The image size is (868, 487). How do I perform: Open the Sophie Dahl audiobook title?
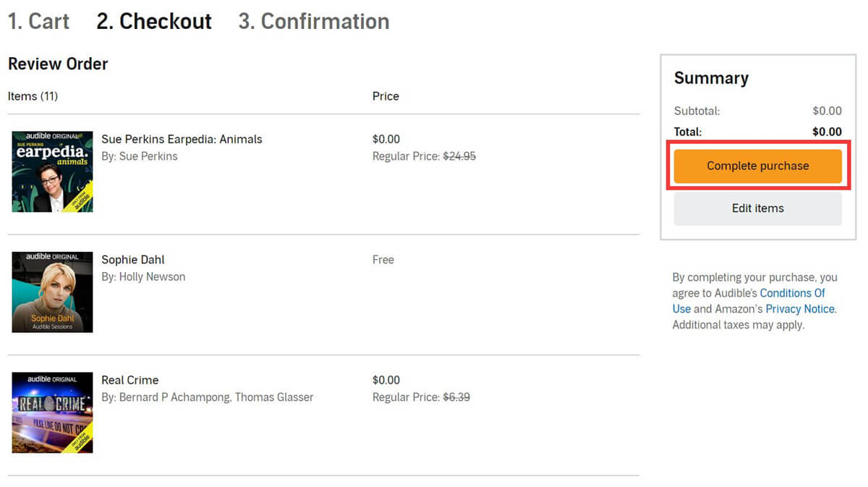[x=133, y=259]
